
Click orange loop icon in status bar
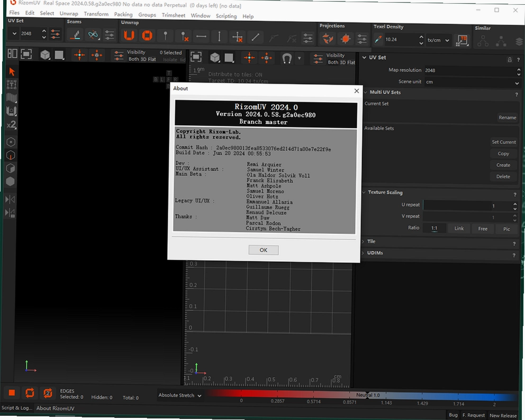tap(30, 393)
